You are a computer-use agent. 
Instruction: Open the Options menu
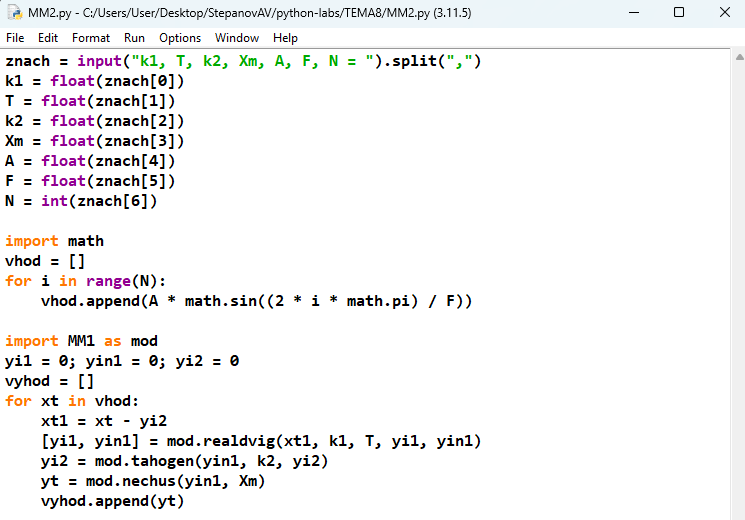pos(180,38)
